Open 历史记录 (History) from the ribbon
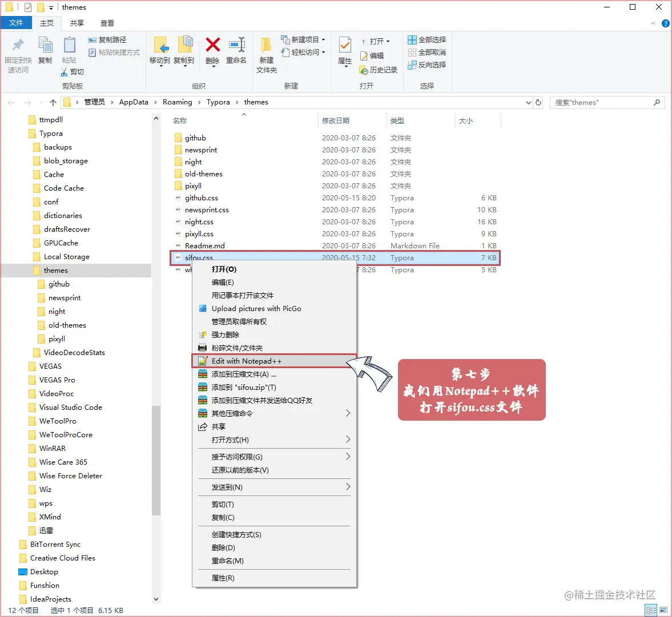The width and height of the screenshot is (672, 617). [x=379, y=70]
